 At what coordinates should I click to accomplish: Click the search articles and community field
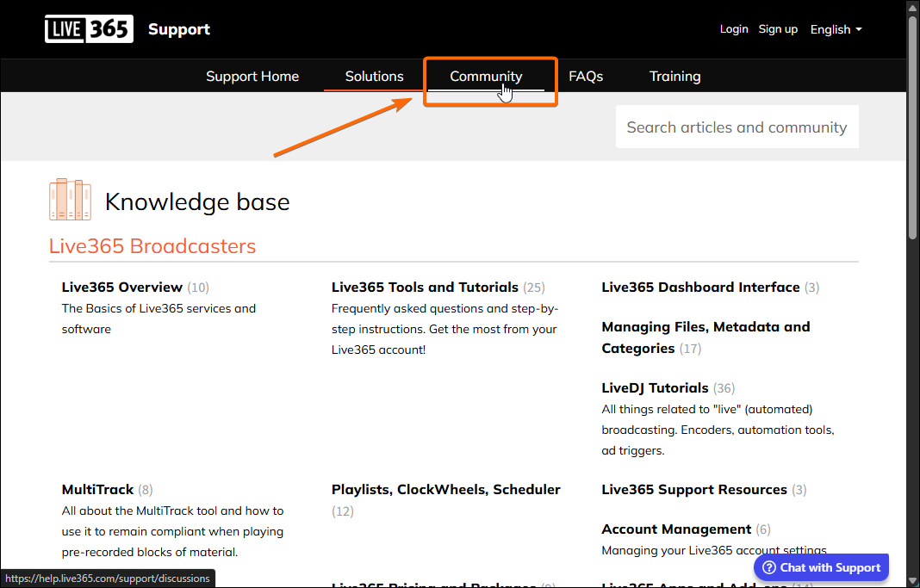tap(737, 127)
